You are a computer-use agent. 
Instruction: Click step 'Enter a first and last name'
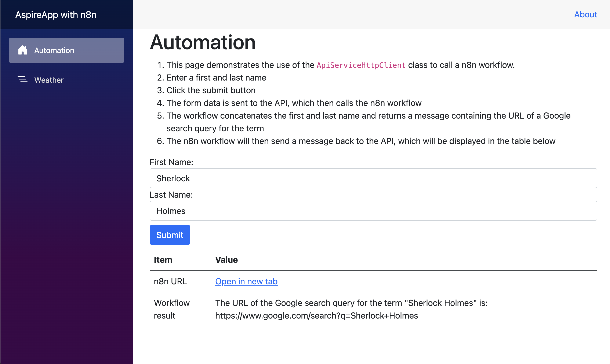(x=216, y=78)
